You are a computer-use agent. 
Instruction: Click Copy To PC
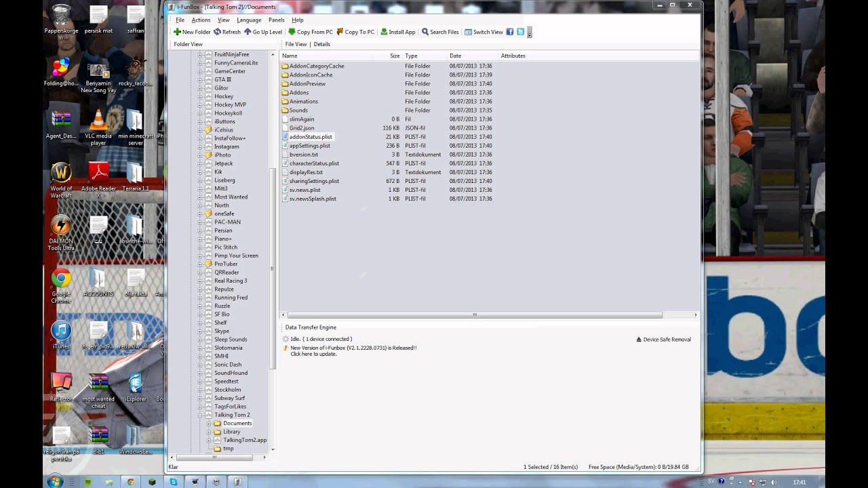pyautogui.click(x=355, y=32)
